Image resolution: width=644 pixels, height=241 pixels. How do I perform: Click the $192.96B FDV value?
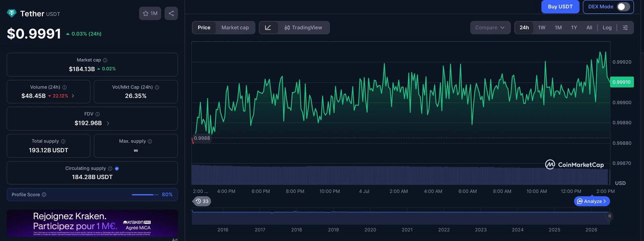pyautogui.click(x=88, y=123)
